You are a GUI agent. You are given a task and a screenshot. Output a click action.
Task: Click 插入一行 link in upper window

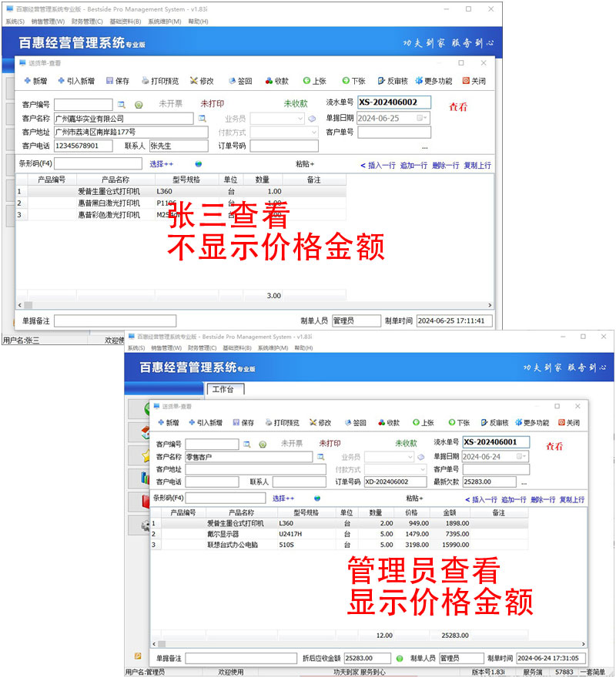pyautogui.click(x=381, y=165)
